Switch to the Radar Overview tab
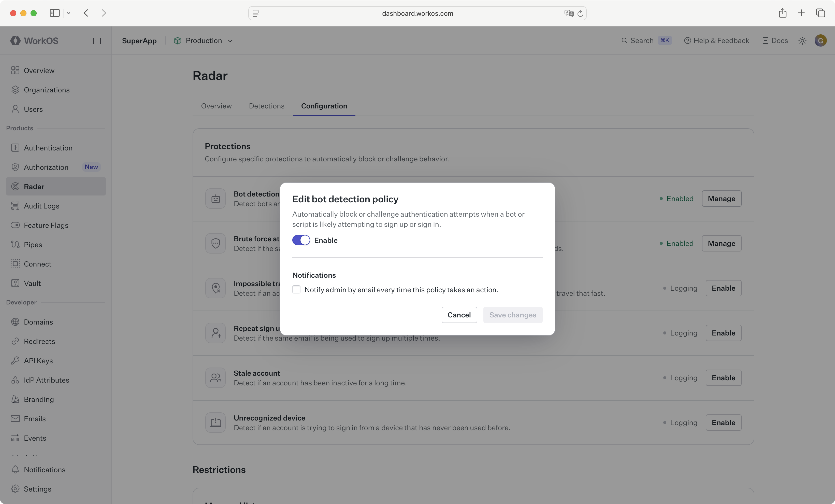This screenshot has width=835, height=504. point(216,106)
